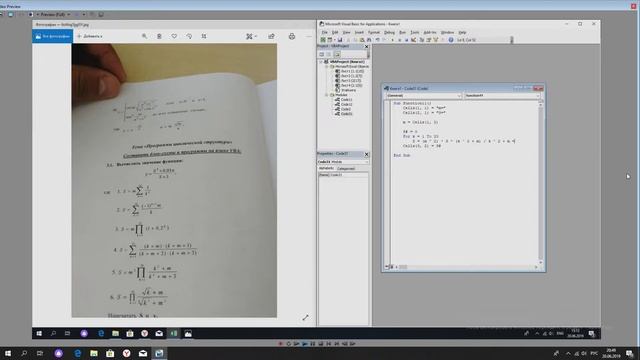Viewport: 640px width, 360px height.
Task: Click View Code icon in Project panel
Action: point(322,54)
